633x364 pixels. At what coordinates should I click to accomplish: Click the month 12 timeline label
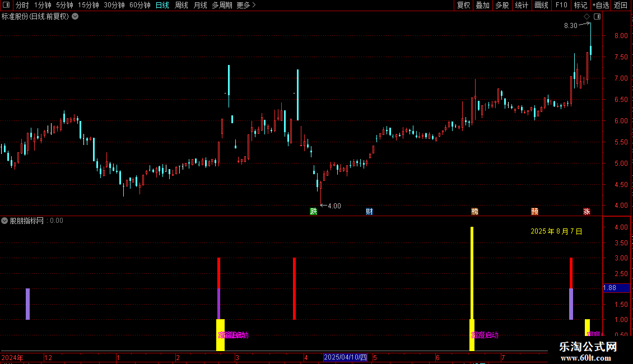point(48,357)
